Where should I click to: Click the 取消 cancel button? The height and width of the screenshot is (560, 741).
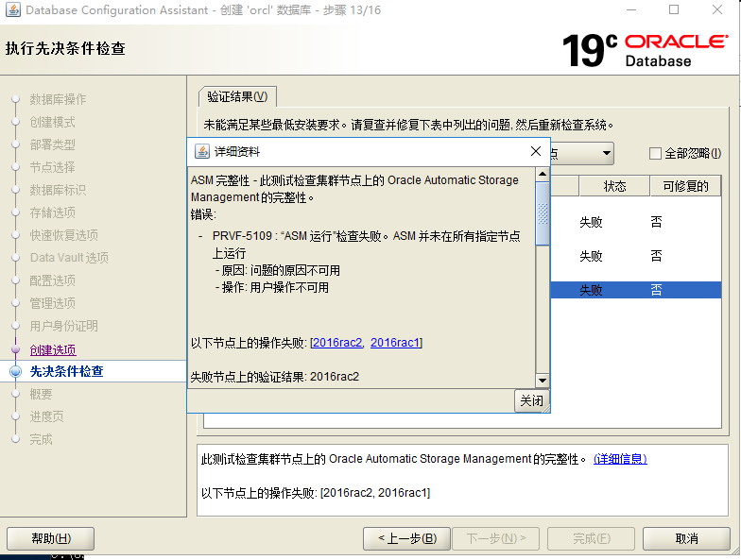[x=687, y=538]
